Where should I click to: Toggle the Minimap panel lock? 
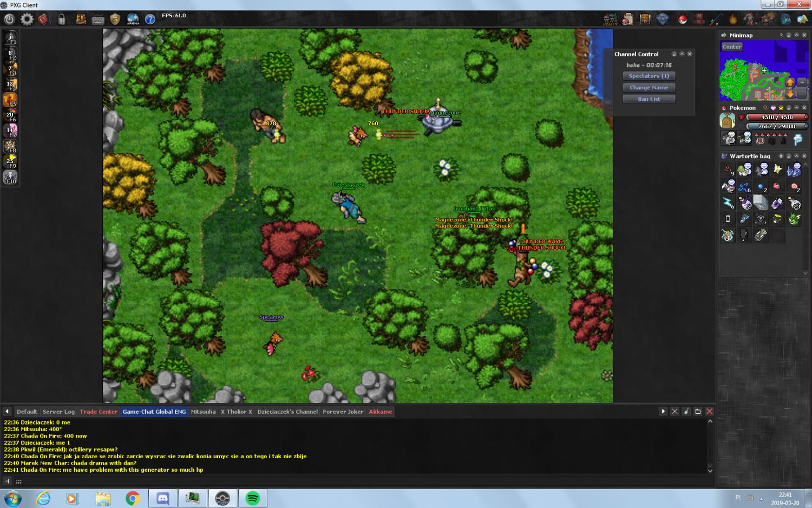click(789, 35)
